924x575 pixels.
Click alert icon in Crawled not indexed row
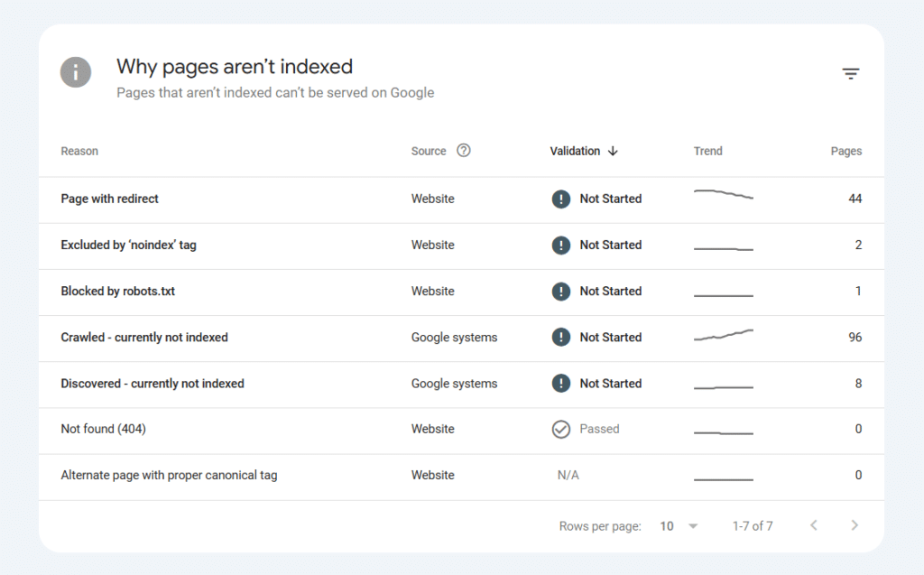point(561,338)
